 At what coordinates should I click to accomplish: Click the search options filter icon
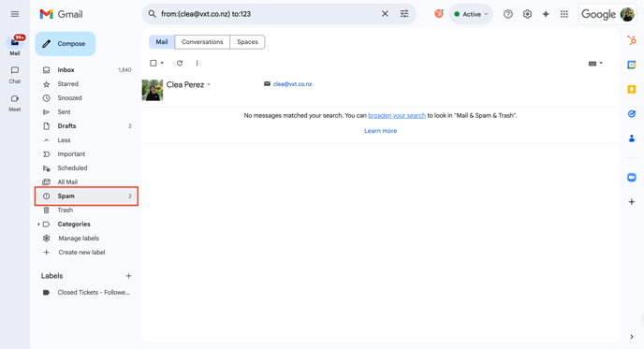[404, 14]
